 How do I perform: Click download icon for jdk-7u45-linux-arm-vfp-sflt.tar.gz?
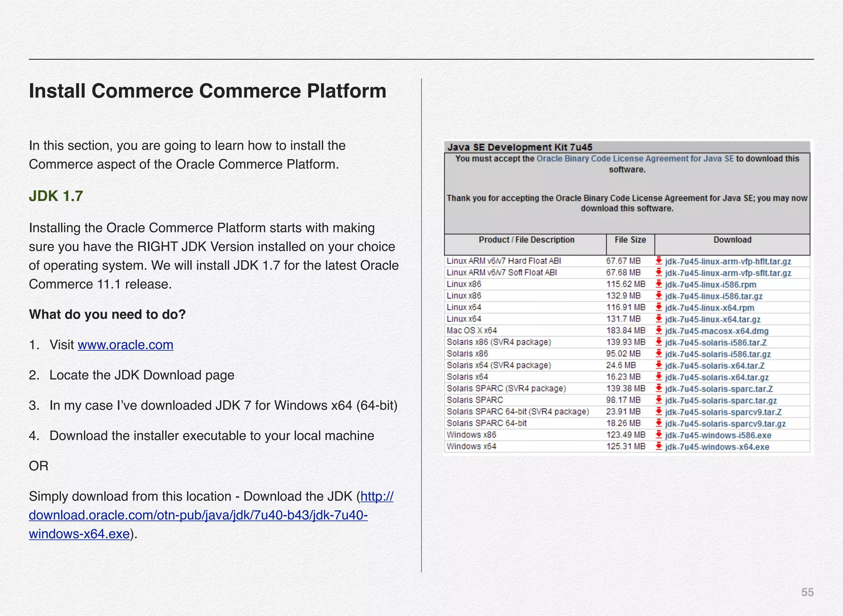[659, 272]
